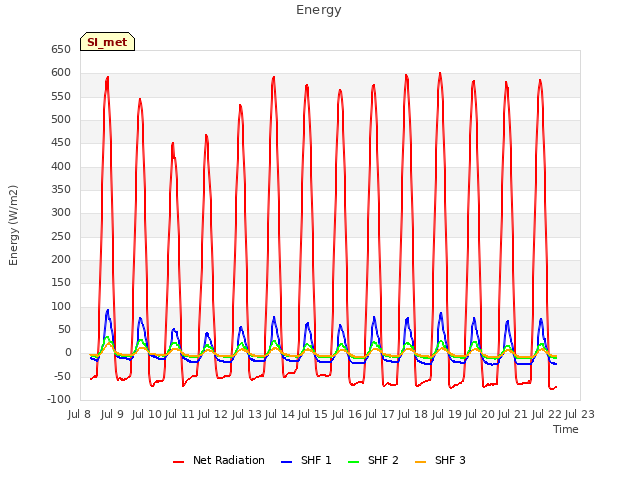Viewport: 640px width, 480px height.
Task: Click the 300 y-axis value
Action: point(61,213)
